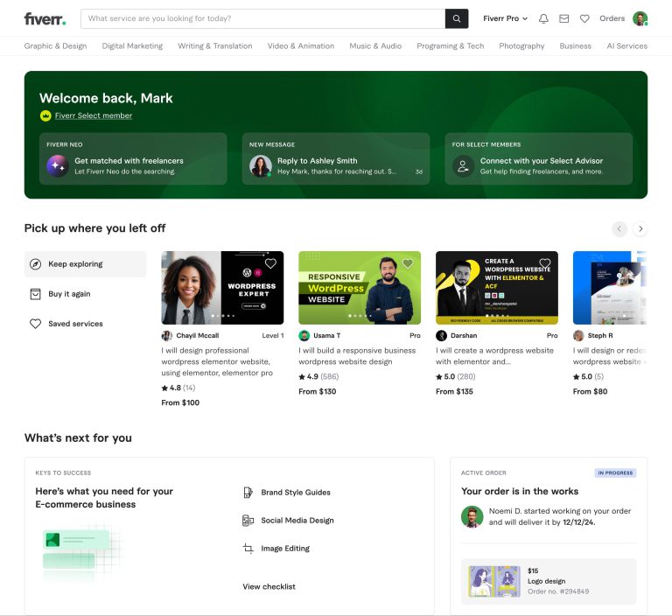Image resolution: width=672 pixels, height=616 pixels.
Task: Open messages envelope icon
Action: pyautogui.click(x=564, y=18)
